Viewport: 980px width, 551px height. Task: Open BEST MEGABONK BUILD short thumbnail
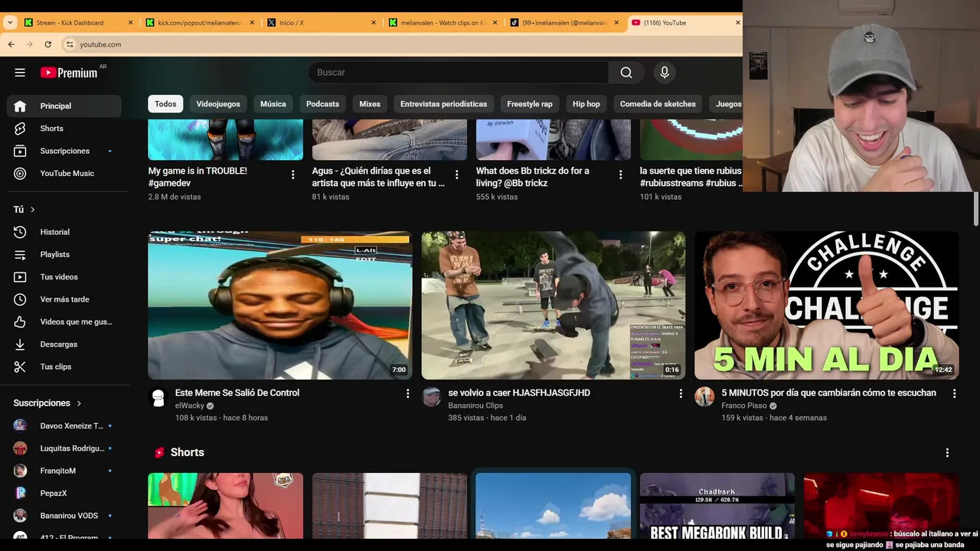[717, 507]
